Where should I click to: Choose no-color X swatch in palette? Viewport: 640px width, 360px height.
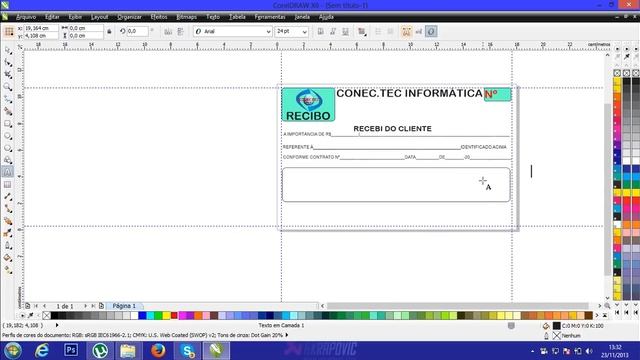(46, 316)
